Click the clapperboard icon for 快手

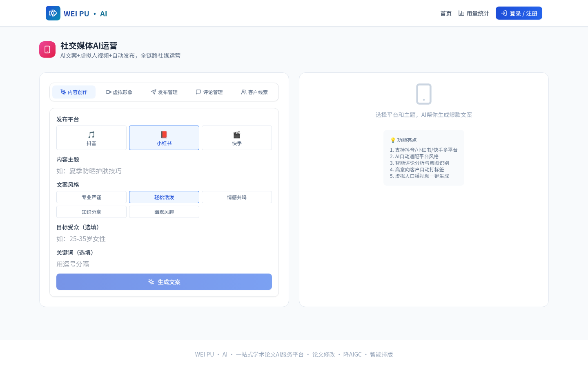(237, 135)
